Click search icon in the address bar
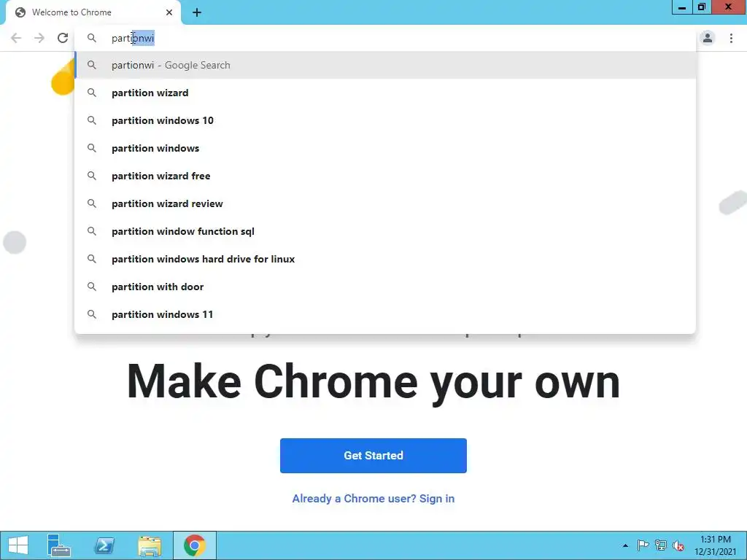 click(92, 38)
